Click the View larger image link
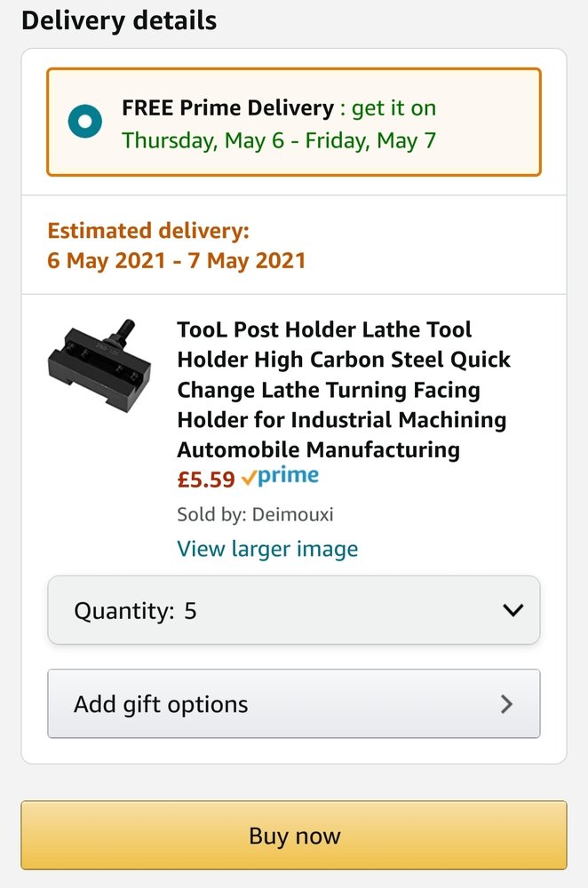 (x=267, y=548)
